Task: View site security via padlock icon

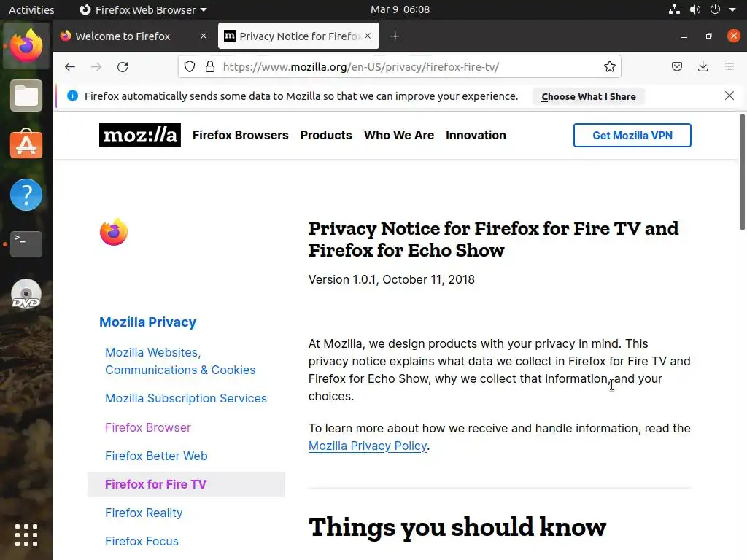Action: pyautogui.click(x=210, y=66)
